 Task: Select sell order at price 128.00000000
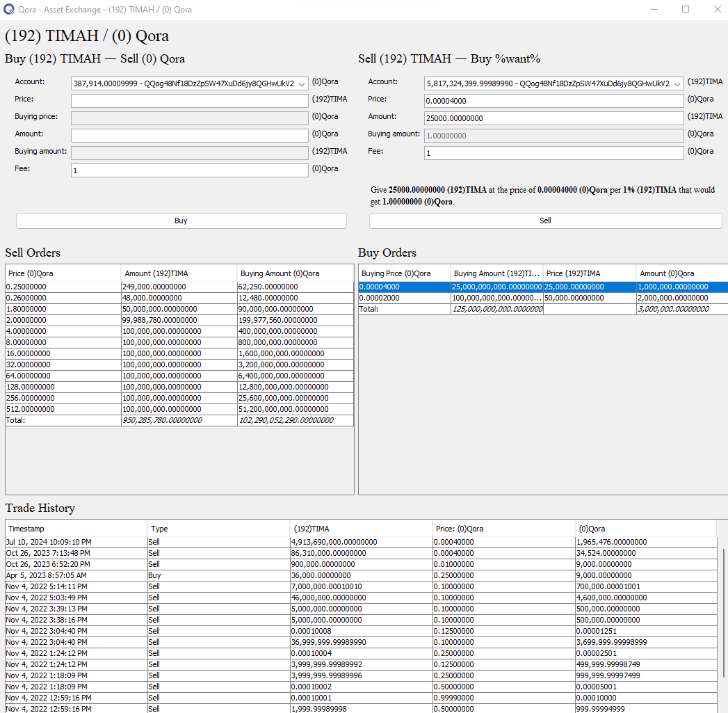[179, 387]
